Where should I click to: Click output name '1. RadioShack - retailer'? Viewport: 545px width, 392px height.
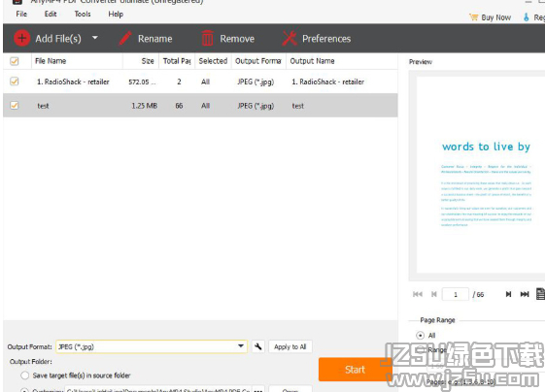(327, 82)
